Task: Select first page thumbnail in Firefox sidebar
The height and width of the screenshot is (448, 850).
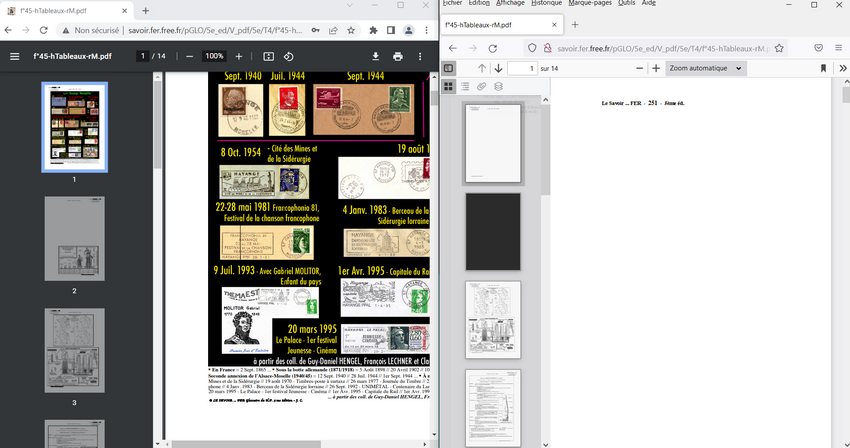Action: click(493, 144)
